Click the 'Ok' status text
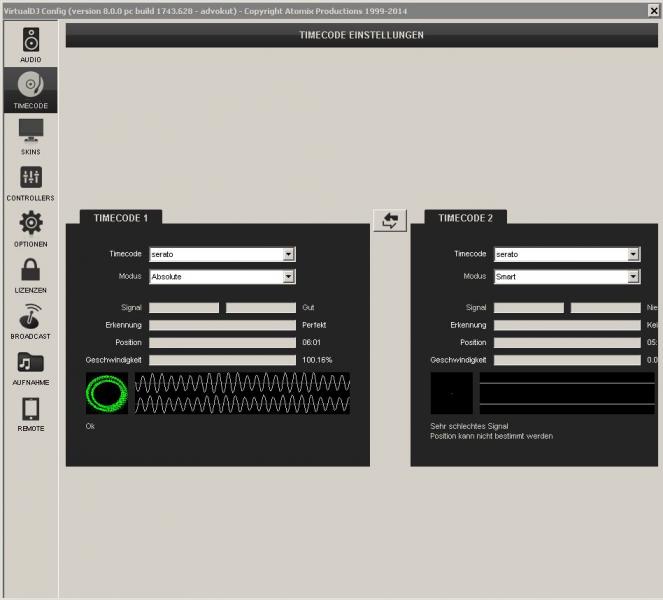The height and width of the screenshot is (600, 663). [90, 426]
